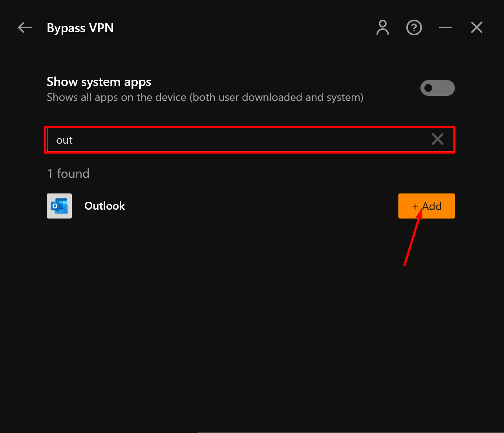Screen dimensions: 504x433
Task: Toggle the Show system apps switch
Action: (x=438, y=88)
